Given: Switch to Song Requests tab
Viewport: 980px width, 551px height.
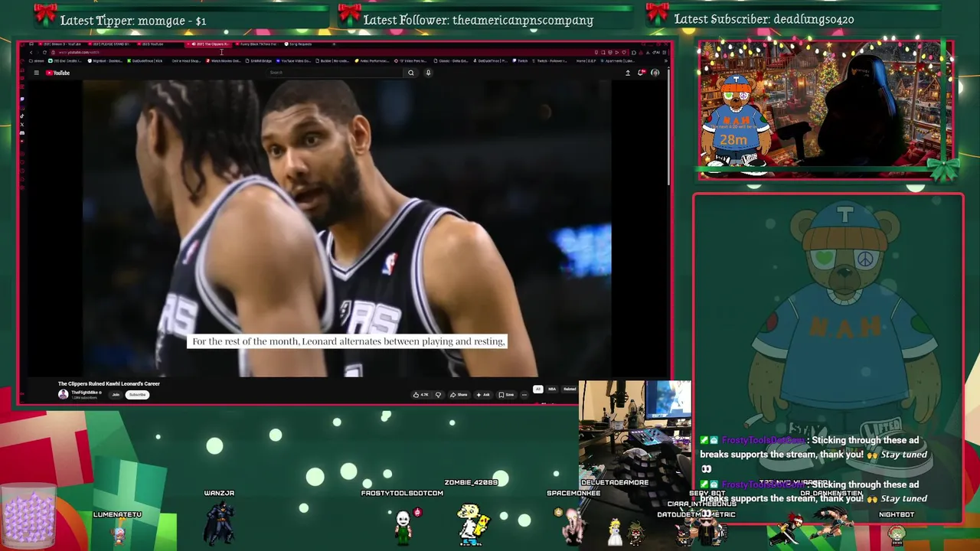Looking at the screenshot, I should pyautogui.click(x=299, y=44).
